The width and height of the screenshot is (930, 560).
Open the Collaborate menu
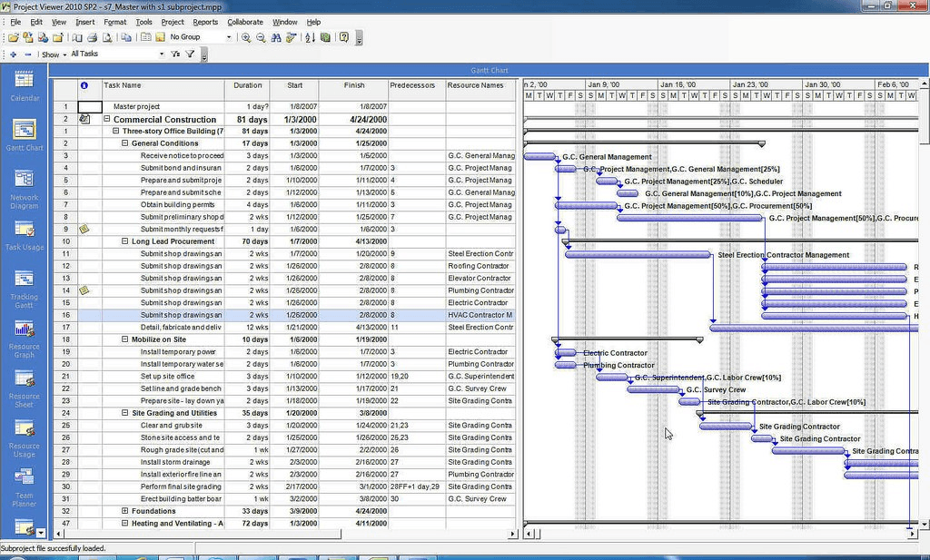245,22
